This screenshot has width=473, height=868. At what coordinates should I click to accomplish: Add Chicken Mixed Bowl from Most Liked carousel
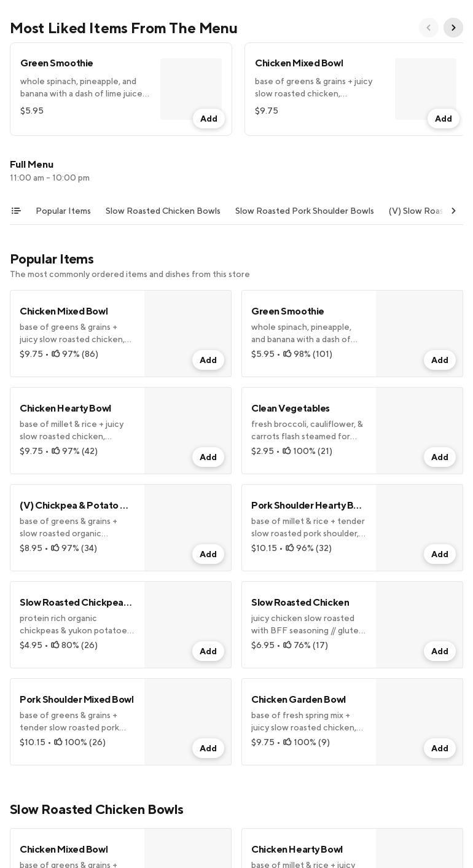tap(443, 119)
